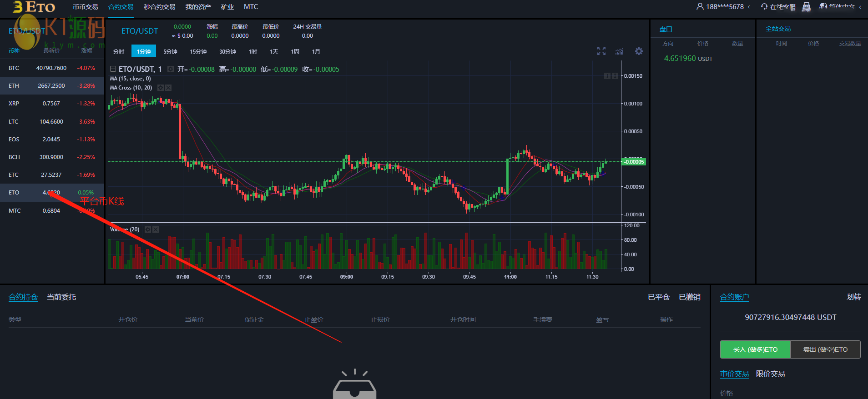
Task: Toggle fullscreen chart mode
Action: pyautogui.click(x=601, y=51)
